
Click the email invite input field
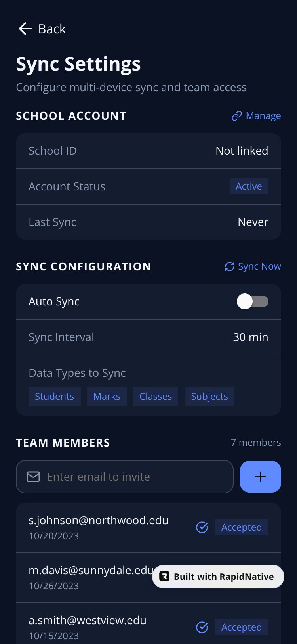(x=125, y=477)
